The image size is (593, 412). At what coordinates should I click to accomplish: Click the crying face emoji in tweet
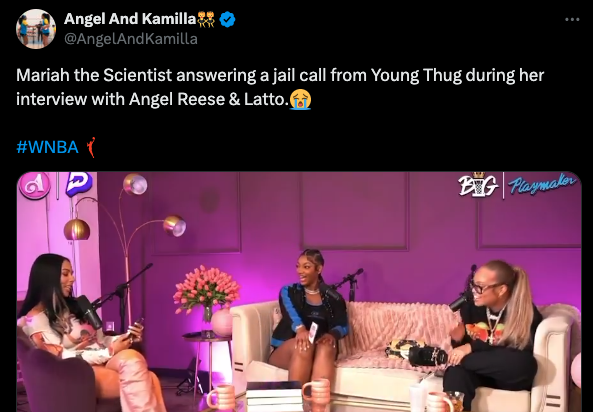[300, 100]
